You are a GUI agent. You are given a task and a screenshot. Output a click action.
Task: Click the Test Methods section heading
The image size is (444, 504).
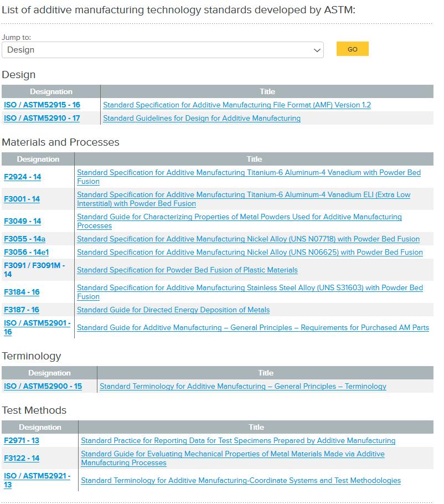pos(34,410)
